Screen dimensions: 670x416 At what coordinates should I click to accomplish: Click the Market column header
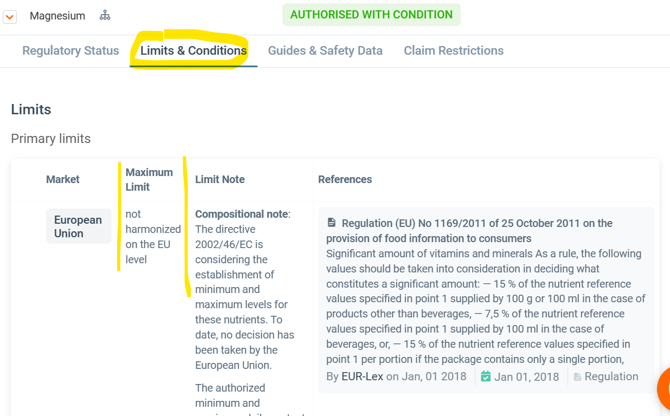coord(63,180)
